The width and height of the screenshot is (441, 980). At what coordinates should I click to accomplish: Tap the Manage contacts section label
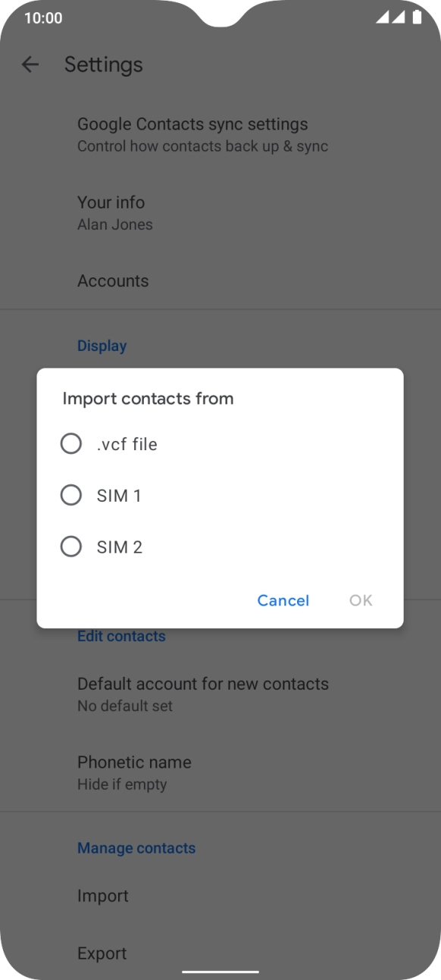[136, 848]
